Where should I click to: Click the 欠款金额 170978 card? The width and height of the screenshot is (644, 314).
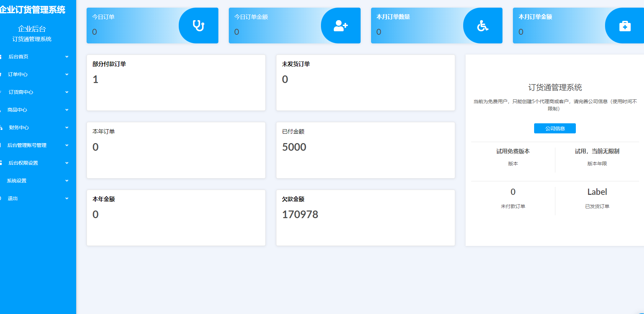(x=365, y=218)
